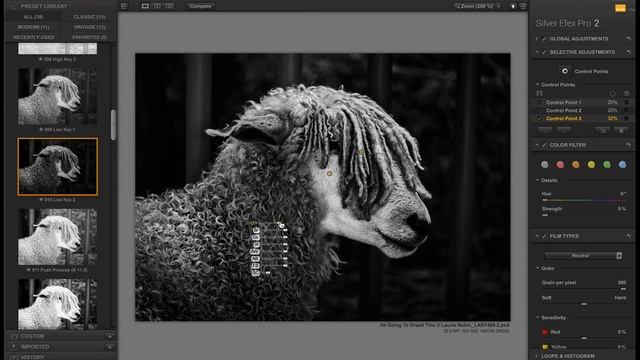Screen dimensions: 640x360
Task: Reset Color Filter with its undo arrow
Action: pyautogui.click(x=629, y=145)
